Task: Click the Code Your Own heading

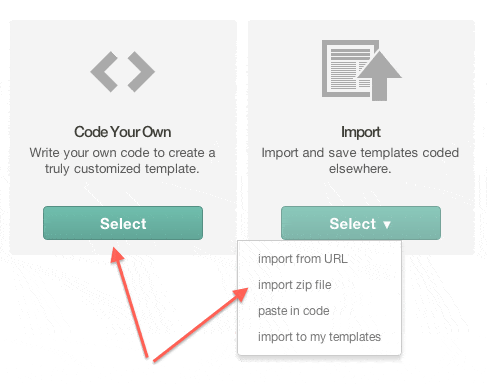Action: tap(123, 132)
